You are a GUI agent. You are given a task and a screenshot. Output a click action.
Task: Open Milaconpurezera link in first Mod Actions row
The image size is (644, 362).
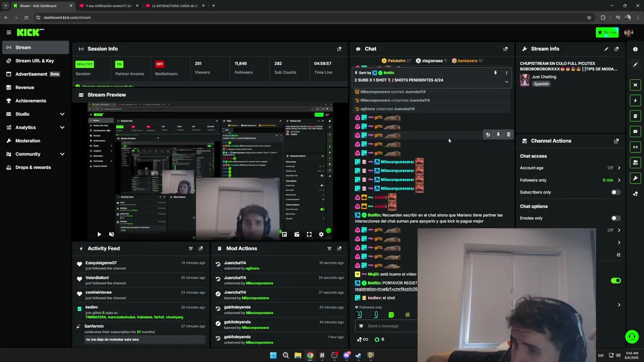pos(259,283)
